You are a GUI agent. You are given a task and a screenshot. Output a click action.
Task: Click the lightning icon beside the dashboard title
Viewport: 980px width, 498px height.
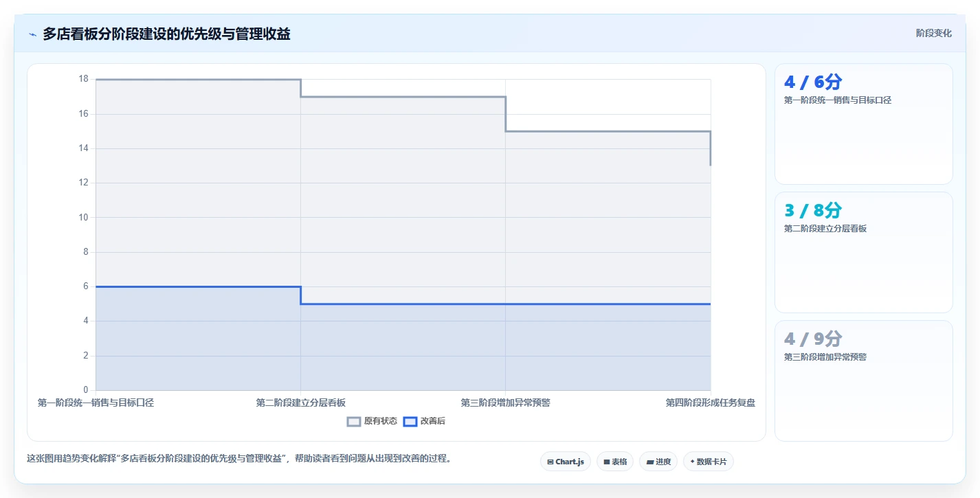coord(32,34)
